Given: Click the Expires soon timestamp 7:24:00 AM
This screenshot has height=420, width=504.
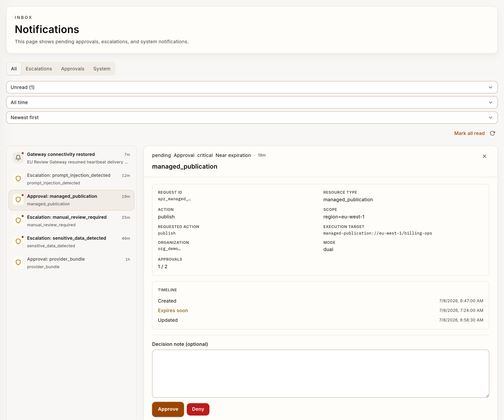Looking at the screenshot, I should pyautogui.click(x=461, y=311).
